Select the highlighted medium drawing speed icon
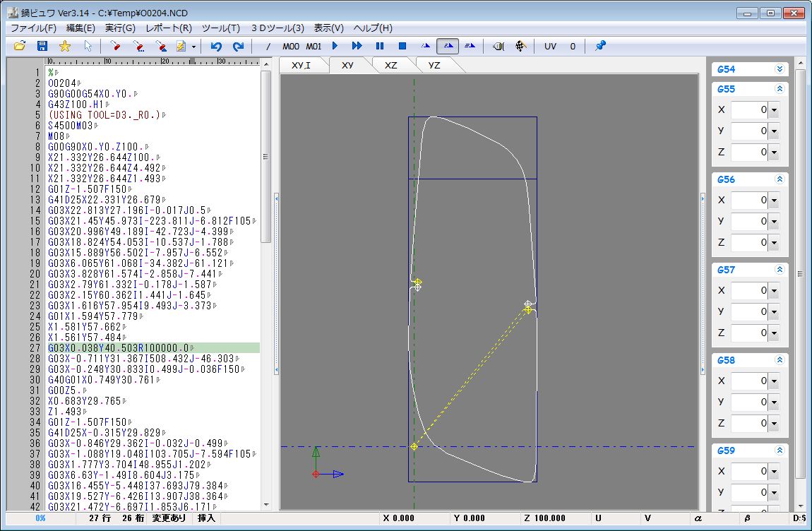Viewport: 812px width, 531px height. click(448, 46)
